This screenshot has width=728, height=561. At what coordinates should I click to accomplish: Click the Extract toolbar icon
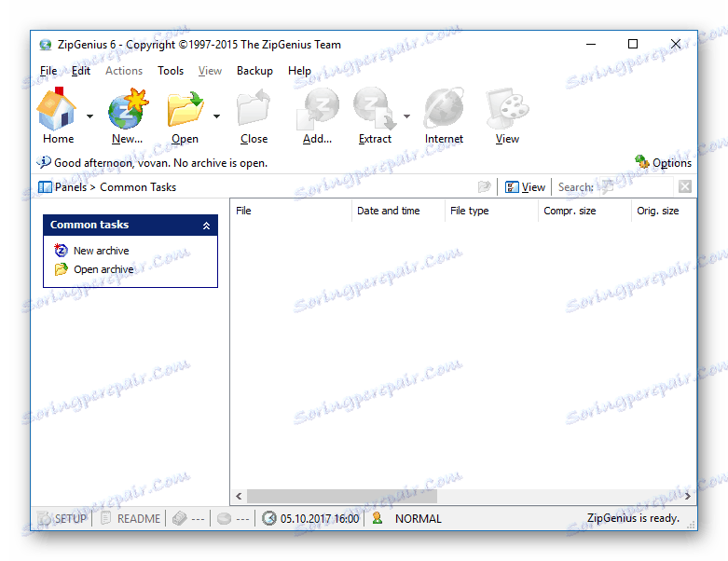point(375,109)
